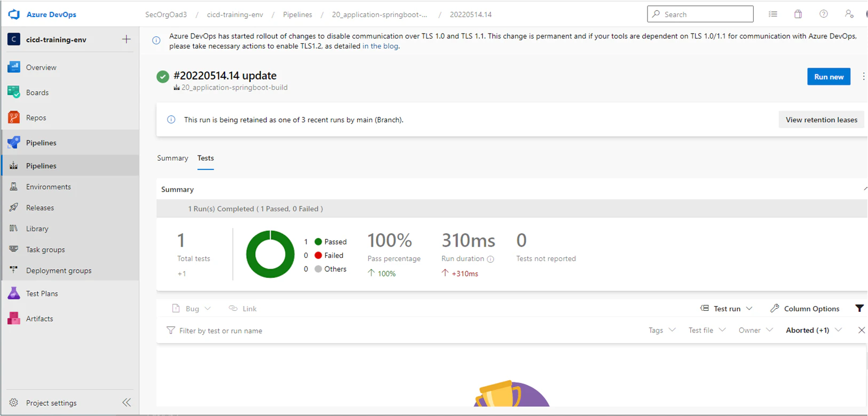Switch to the Summary tab
868x416 pixels.
[x=172, y=158]
